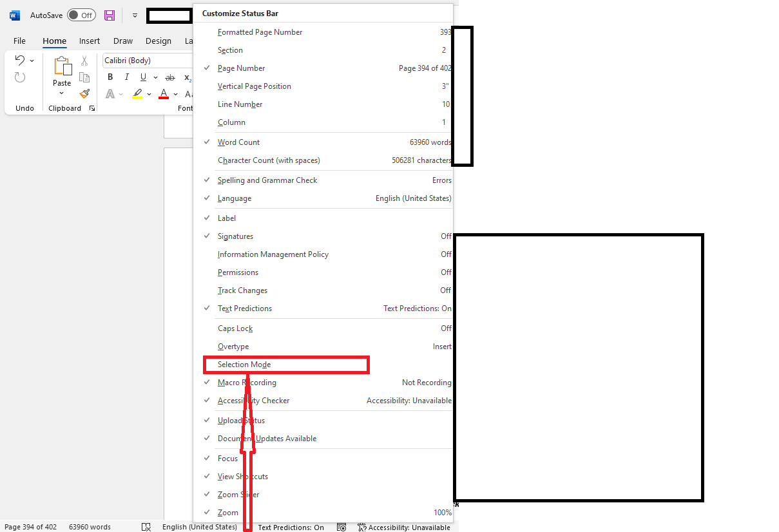Open the File tab

point(19,41)
